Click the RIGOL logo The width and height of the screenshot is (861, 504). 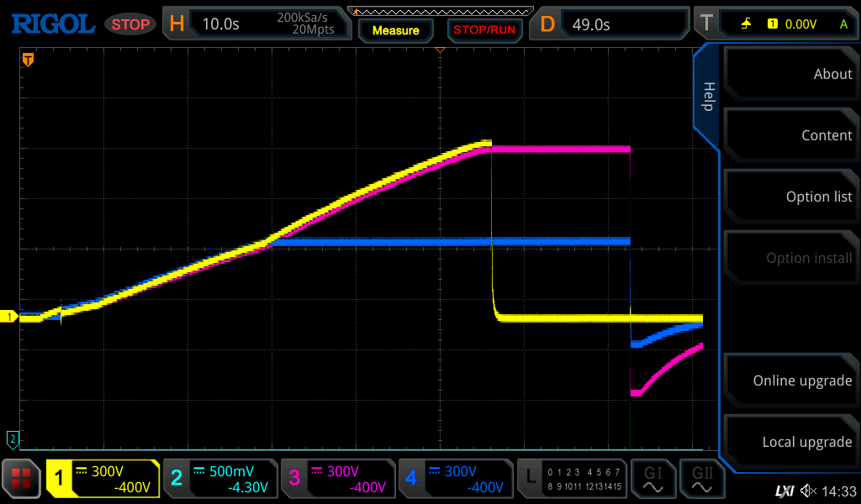[52, 24]
